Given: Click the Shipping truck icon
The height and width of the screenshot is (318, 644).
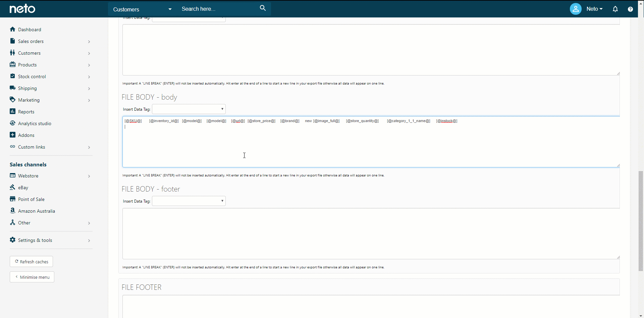Looking at the screenshot, I should click(12, 88).
